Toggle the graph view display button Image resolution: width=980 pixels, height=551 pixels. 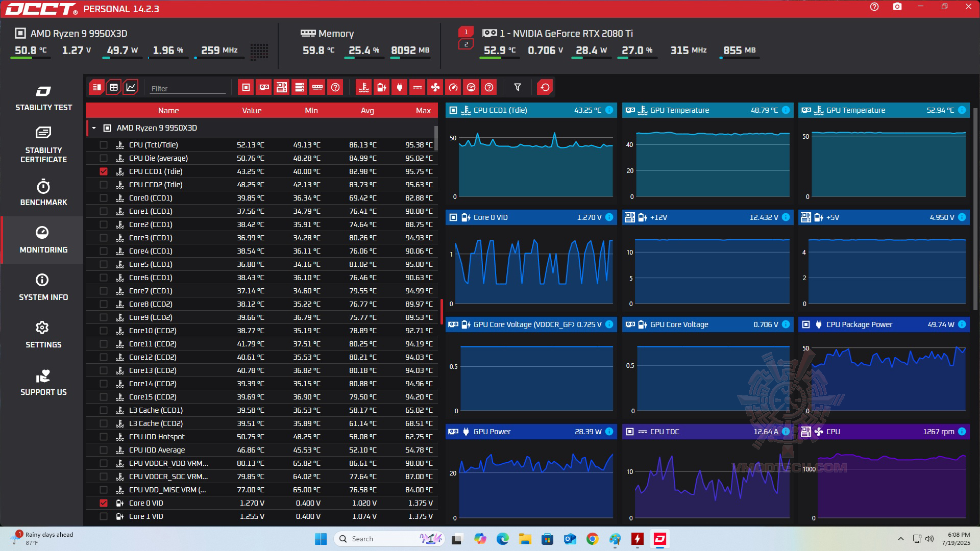(x=131, y=87)
